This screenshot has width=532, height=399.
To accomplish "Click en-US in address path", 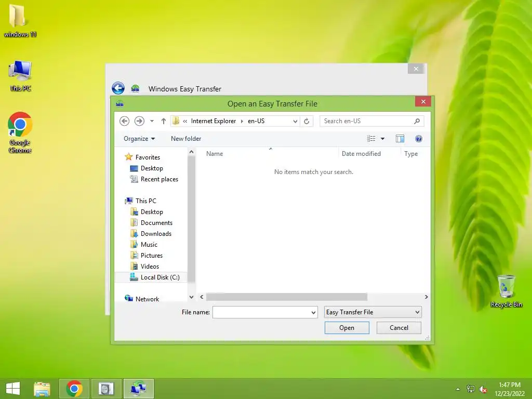I will (256, 121).
